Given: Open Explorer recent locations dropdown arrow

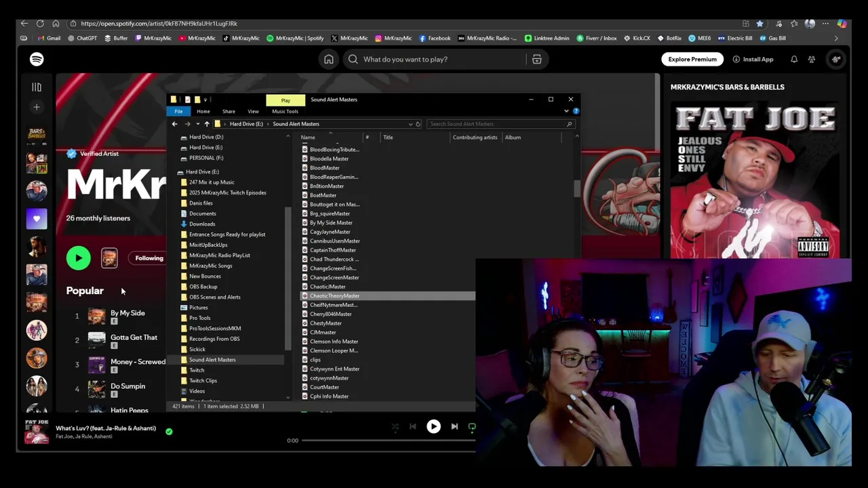Looking at the screenshot, I should point(197,124).
